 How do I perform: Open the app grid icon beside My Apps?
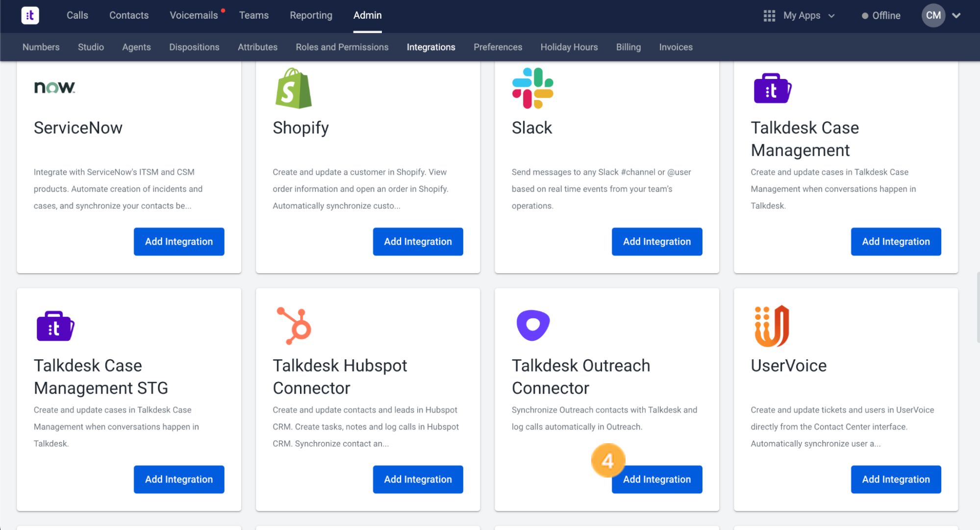click(x=769, y=15)
